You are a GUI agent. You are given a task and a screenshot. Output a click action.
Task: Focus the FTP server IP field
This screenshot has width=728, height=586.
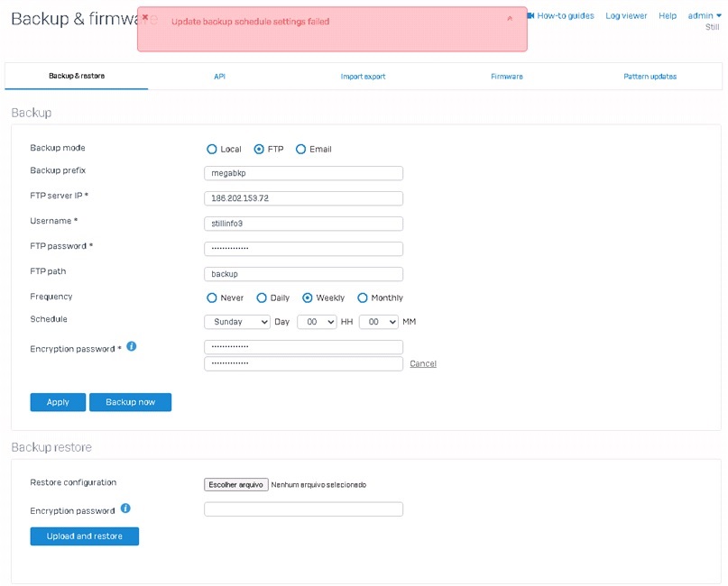pos(304,198)
